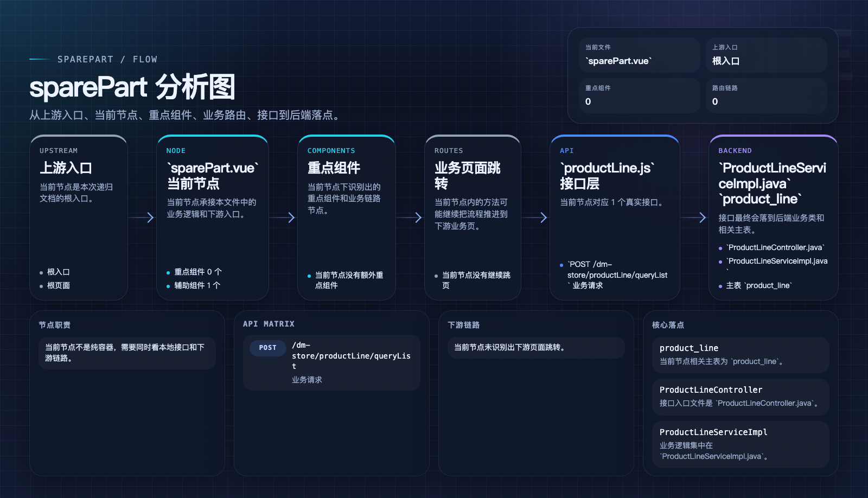This screenshot has width=868, height=498.
Task: Click 当前节点对应 1 个真实接口 description
Action: point(611,202)
